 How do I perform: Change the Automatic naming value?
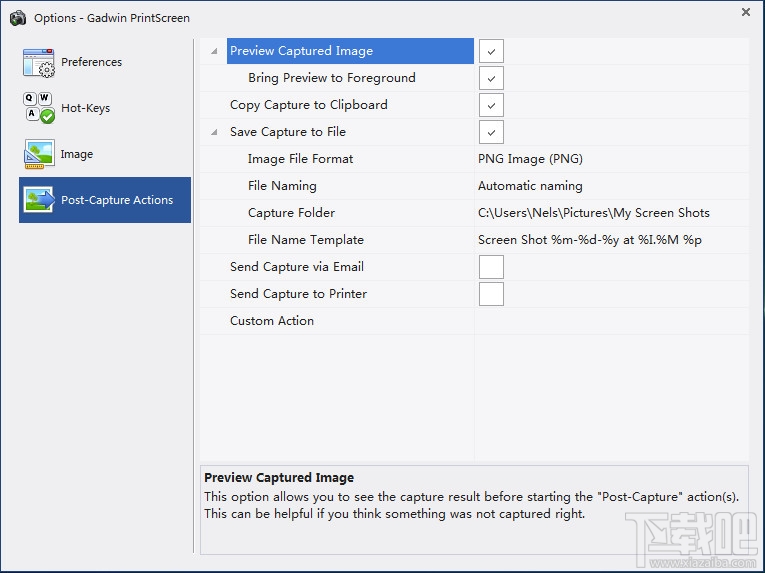point(610,186)
